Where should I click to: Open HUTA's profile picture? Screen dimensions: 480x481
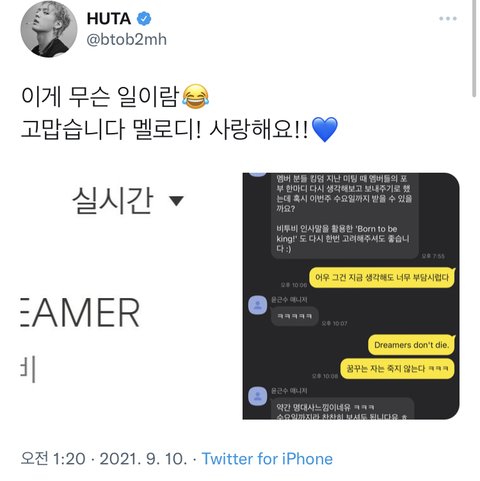49,29
